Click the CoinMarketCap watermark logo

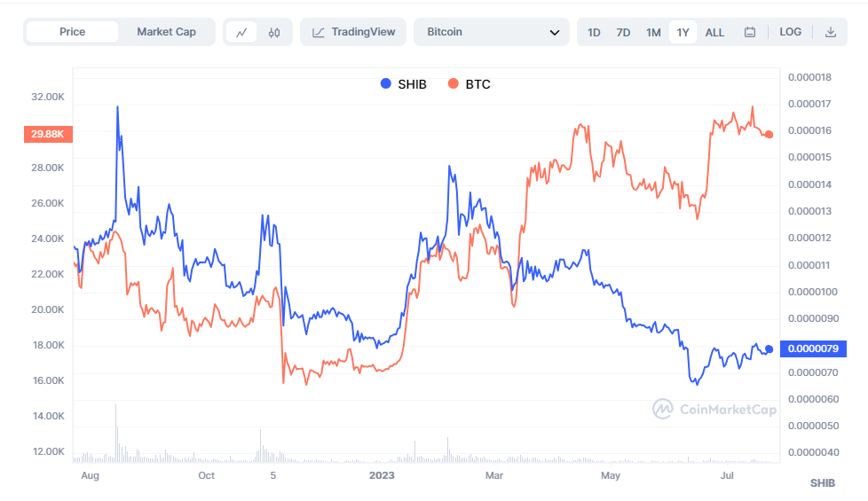tap(714, 409)
